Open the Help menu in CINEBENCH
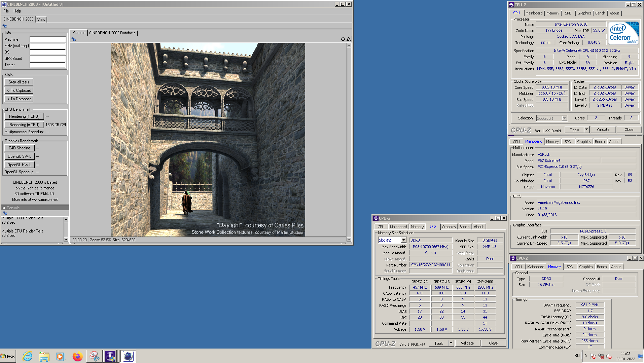The width and height of the screenshot is (644, 363). tap(17, 11)
